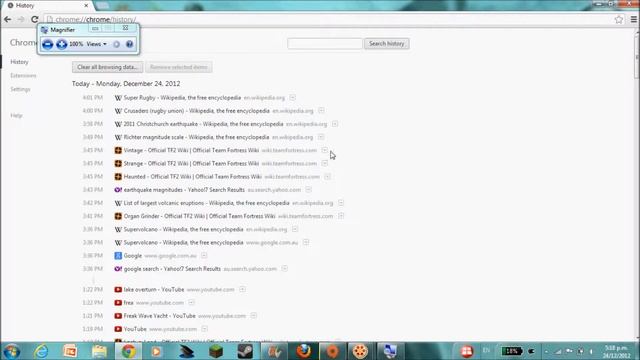
Task: Click Yahoo favicon of earthquake magnitudes entry
Action: (118, 190)
